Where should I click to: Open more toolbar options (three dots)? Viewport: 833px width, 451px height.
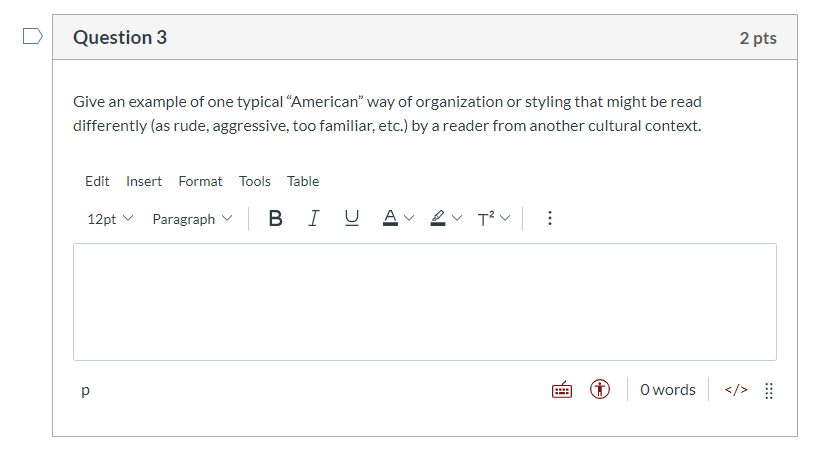click(550, 218)
